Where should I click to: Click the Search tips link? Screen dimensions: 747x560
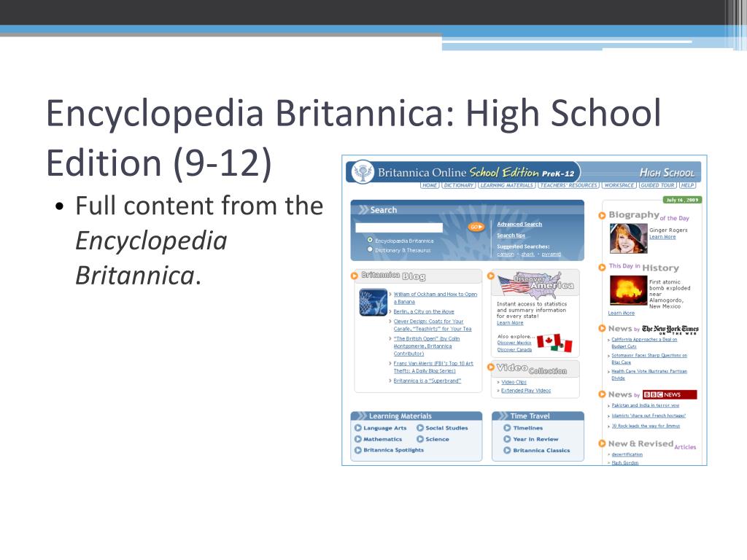point(511,236)
